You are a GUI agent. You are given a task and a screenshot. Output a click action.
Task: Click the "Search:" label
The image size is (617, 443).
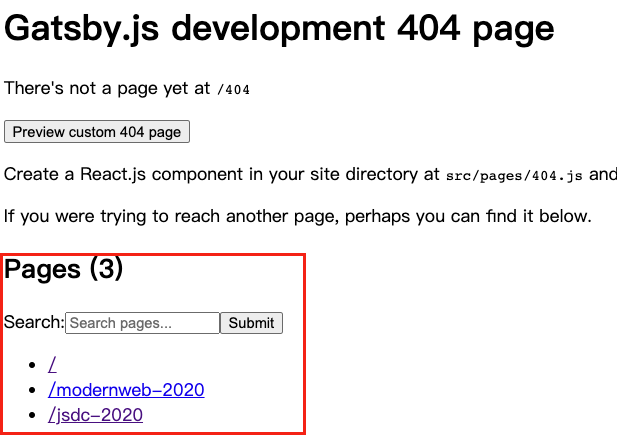tap(34, 322)
